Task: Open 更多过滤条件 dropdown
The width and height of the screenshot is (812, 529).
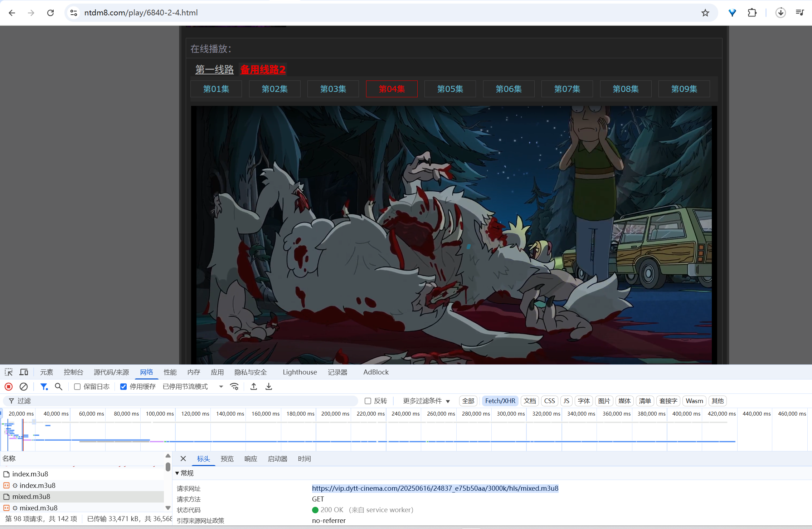Action: click(x=426, y=401)
